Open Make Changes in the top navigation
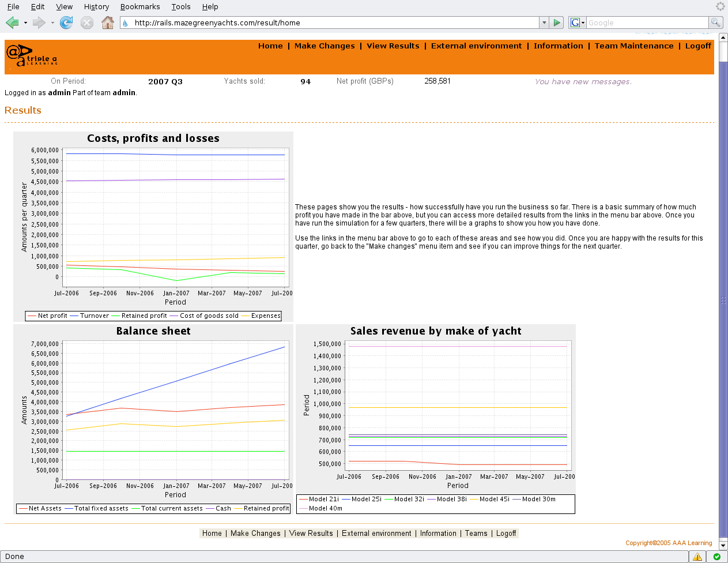This screenshot has height=563, width=728. [325, 46]
